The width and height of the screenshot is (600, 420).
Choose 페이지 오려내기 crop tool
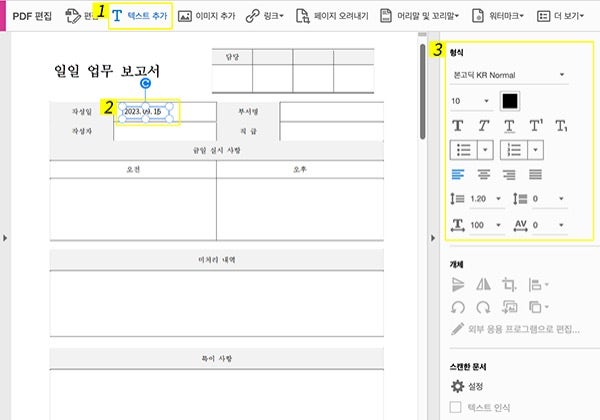click(x=332, y=16)
